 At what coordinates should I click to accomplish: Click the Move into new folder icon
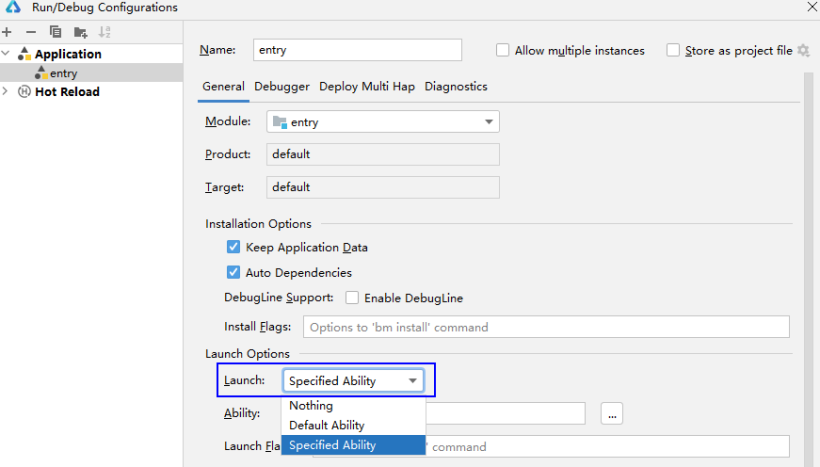pyautogui.click(x=80, y=32)
